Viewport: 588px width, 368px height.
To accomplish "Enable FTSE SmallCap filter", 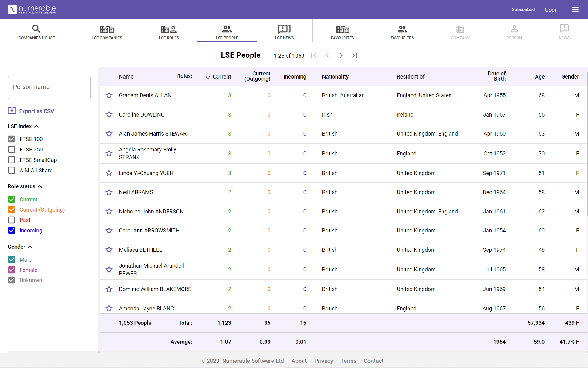I will click(x=12, y=160).
